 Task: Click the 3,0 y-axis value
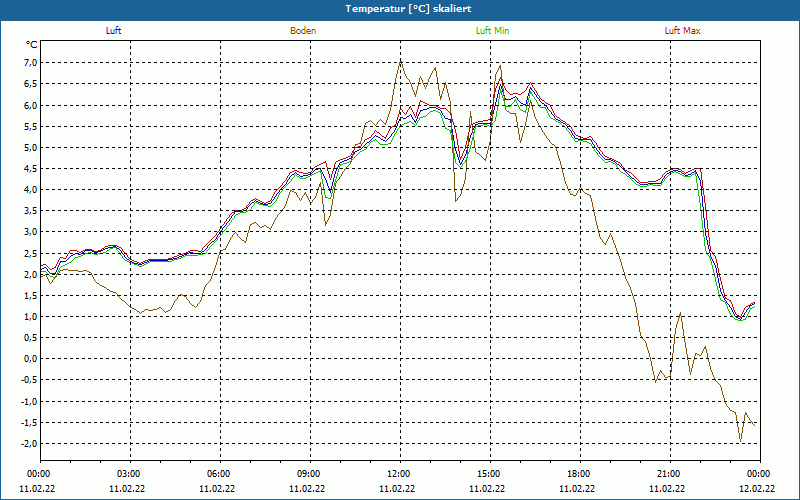31,232
